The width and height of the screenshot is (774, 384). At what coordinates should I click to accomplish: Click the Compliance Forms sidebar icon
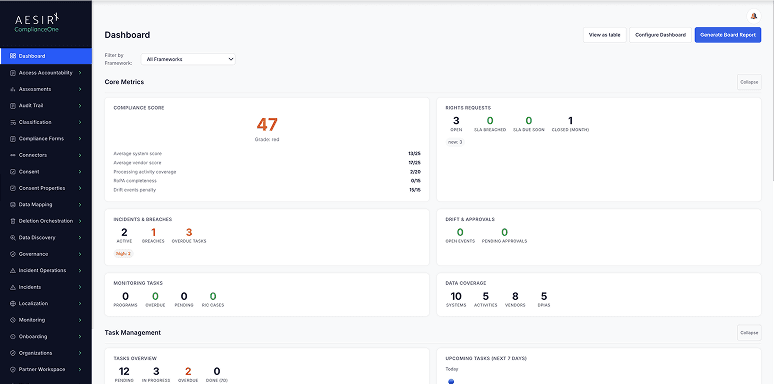tap(13, 139)
